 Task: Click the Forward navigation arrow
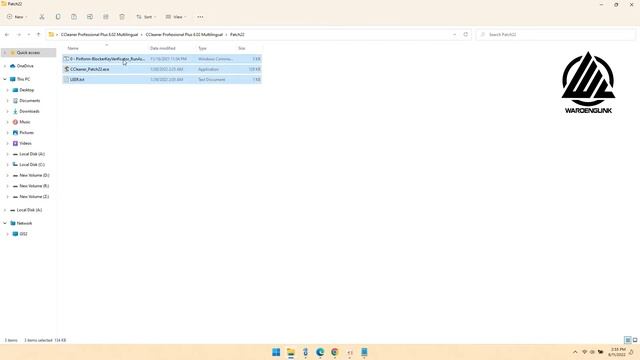click(x=19, y=35)
